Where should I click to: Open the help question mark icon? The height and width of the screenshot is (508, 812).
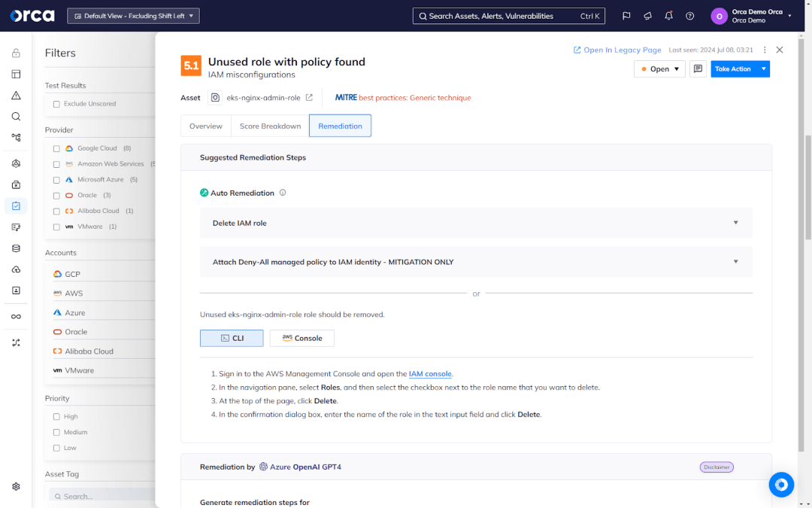(x=689, y=16)
